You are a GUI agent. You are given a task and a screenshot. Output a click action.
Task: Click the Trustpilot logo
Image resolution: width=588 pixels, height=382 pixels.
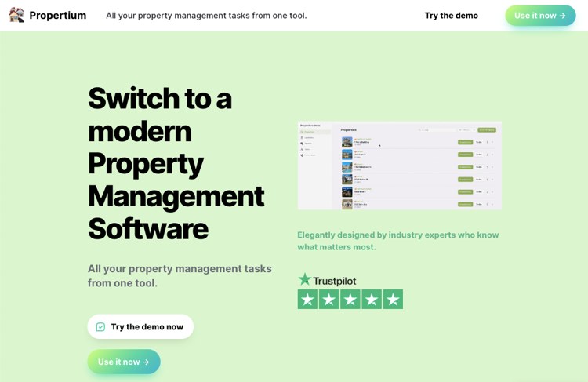tap(327, 280)
